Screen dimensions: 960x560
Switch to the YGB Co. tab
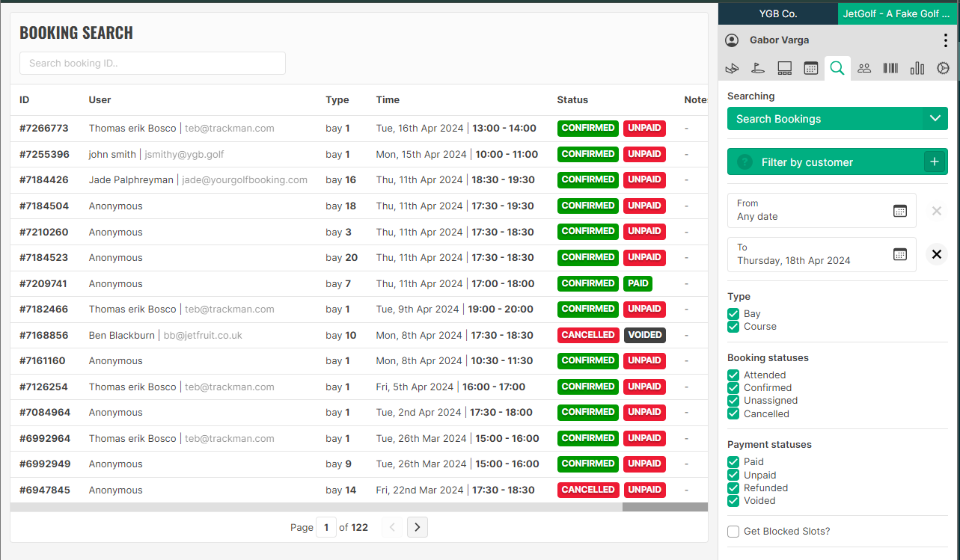point(777,13)
